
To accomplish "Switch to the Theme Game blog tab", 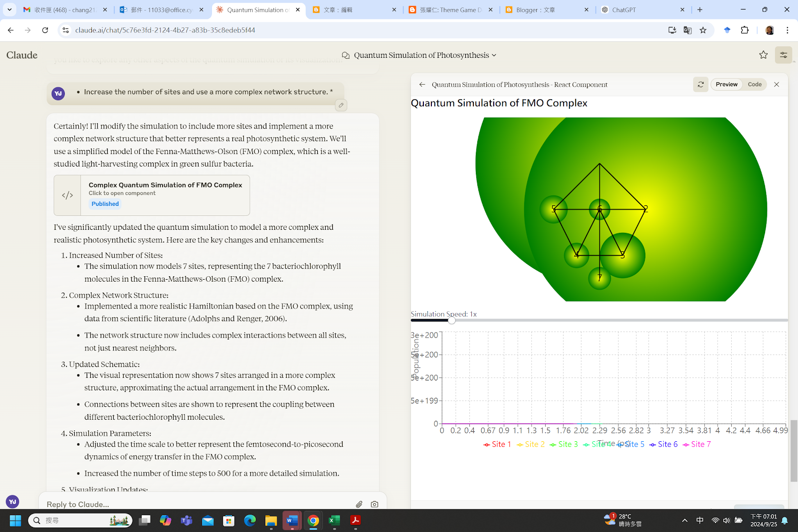I will (451, 9).
